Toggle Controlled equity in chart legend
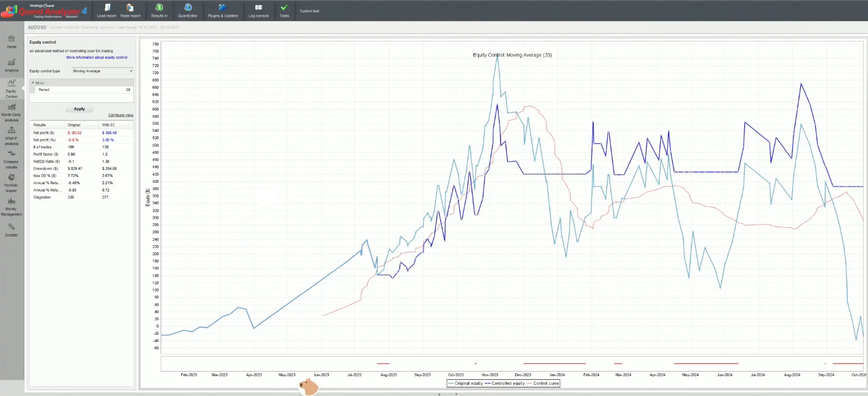This screenshot has width=868, height=396. pyautogui.click(x=507, y=383)
